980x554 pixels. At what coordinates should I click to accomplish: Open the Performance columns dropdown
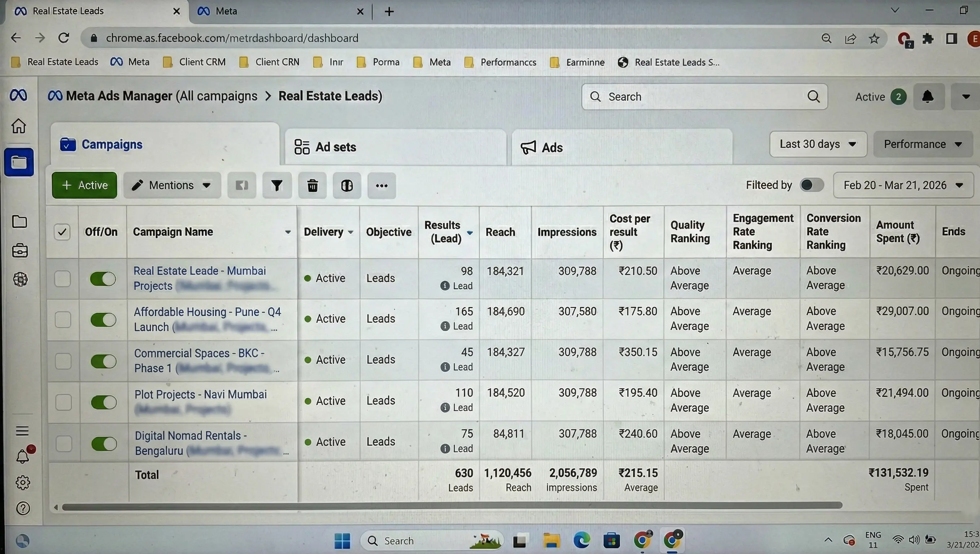923,144
